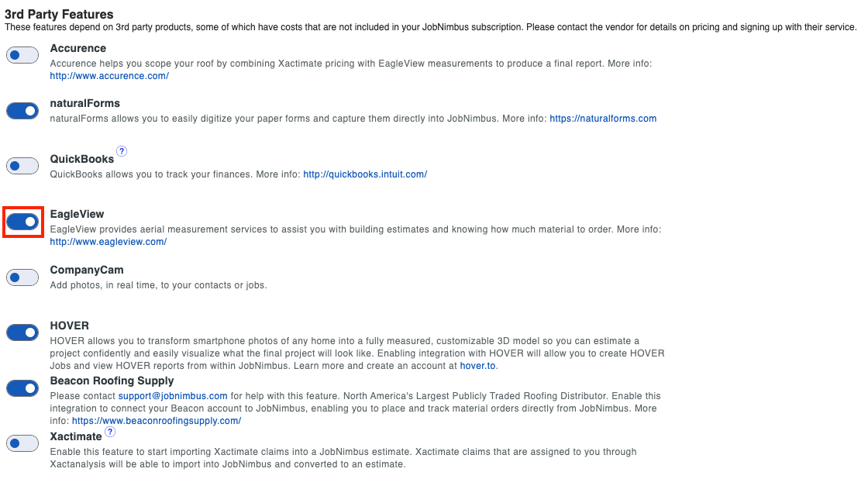Open the accurence.com link
The image size is (868, 503).
tap(109, 76)
